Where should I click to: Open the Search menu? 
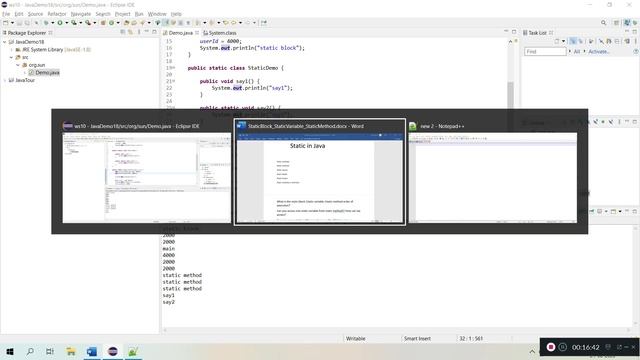coord(103,14)
